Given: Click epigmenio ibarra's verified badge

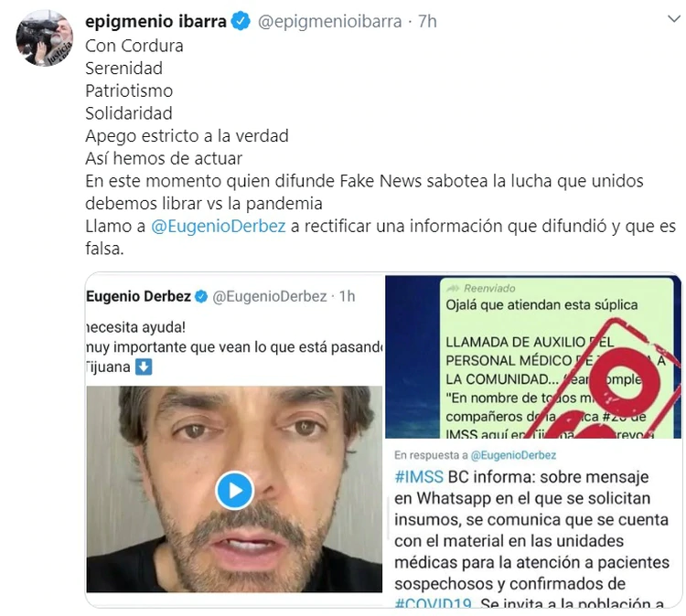Looking at the screenshot, I should tap(241, 21).
